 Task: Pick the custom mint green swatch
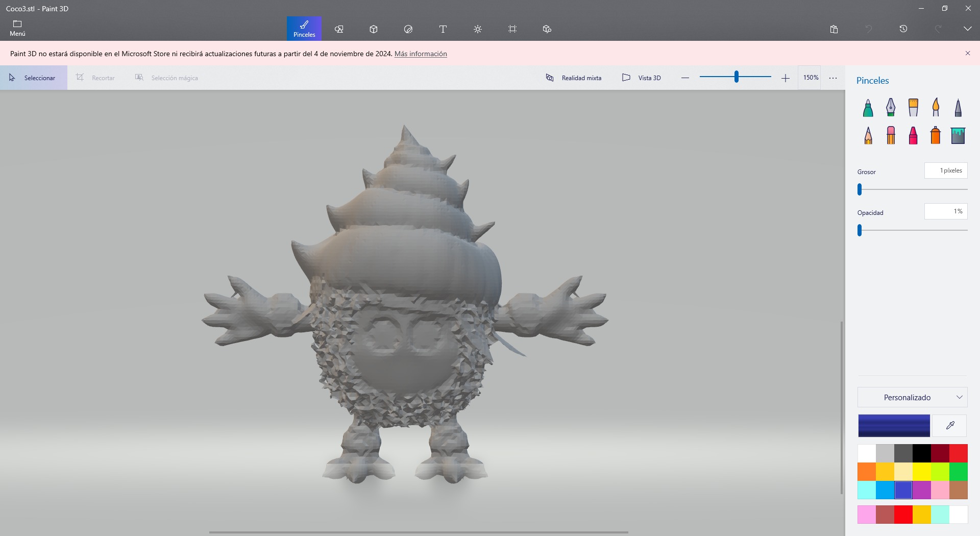click(940, 515)
